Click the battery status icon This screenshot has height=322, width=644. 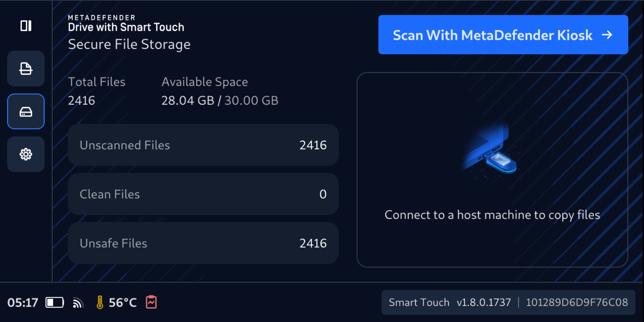click(x=55, y=303)
